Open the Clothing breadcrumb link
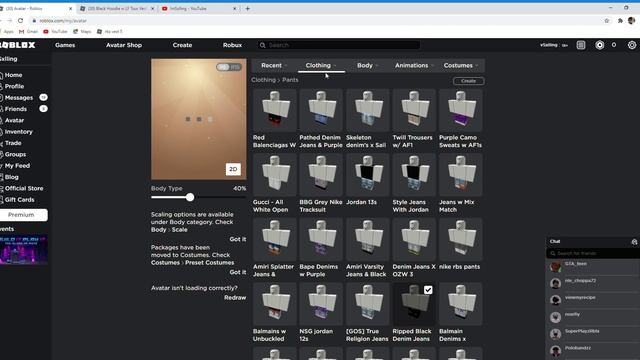This screenshot has height=360, width=640. coord(263,80)
